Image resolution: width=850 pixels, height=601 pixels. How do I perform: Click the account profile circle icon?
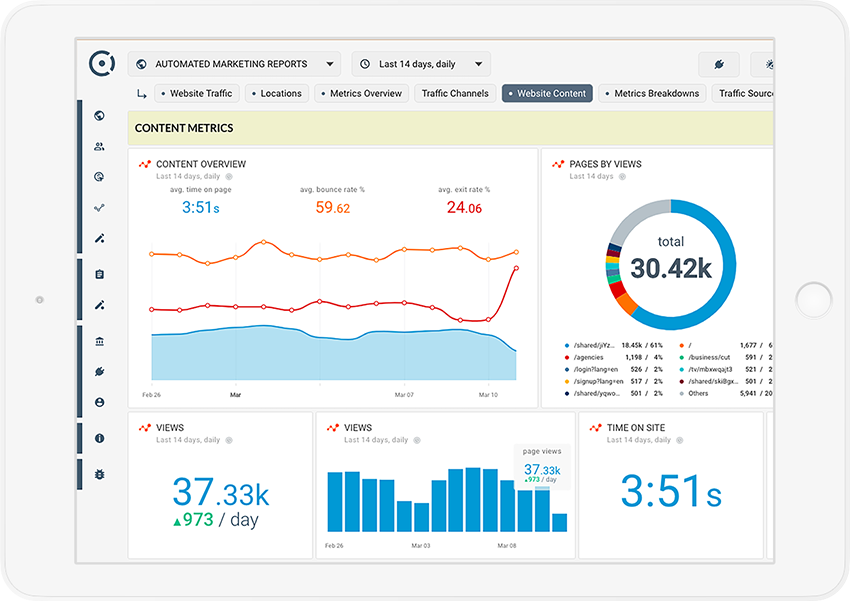coord(99,402)
